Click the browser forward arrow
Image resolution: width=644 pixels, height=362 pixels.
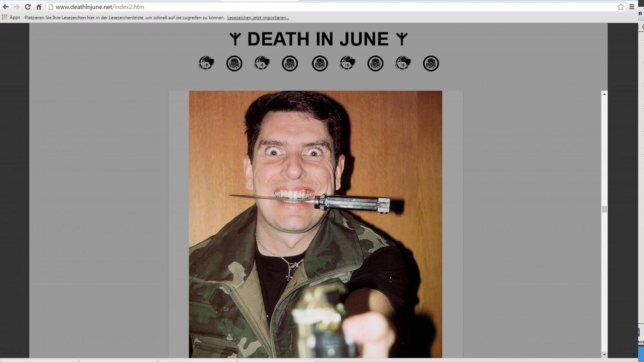[x=17, y=7]
